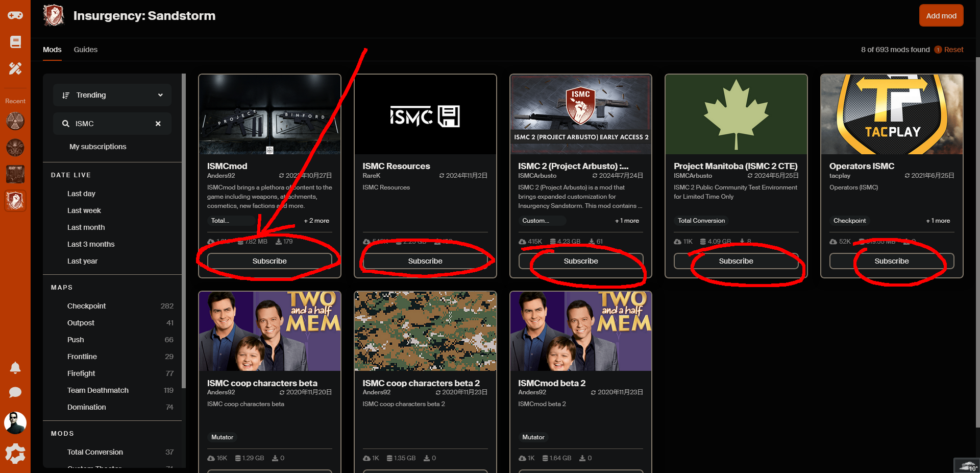The image size is (980, 473).
Task: Reset the active filters
Action: click(953, 50)
